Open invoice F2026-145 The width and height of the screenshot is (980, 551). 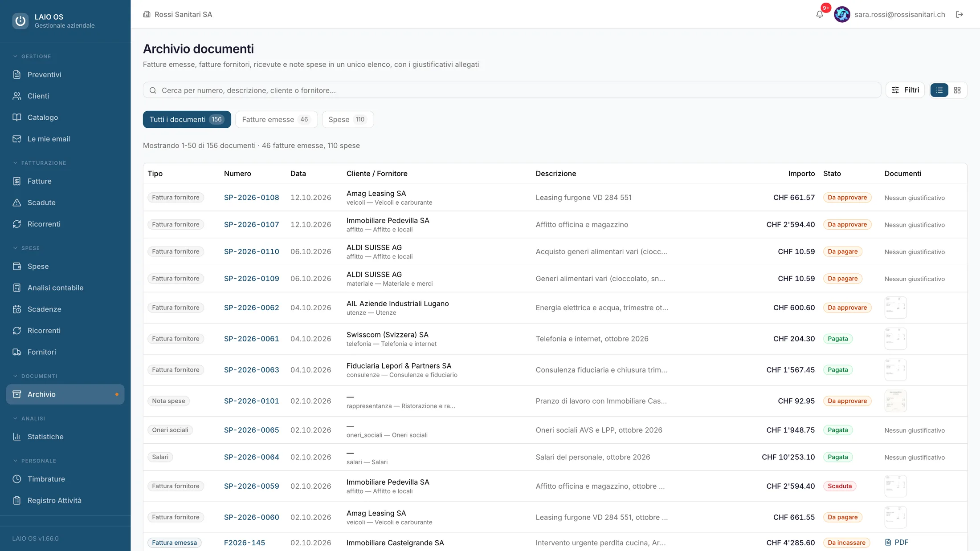click(245, 543)
